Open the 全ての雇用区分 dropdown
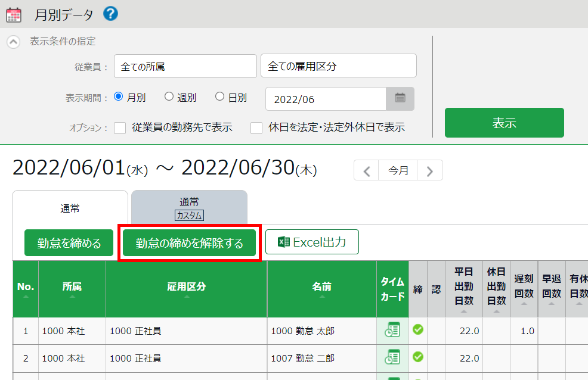This screenshot has width=588, height=380. [338, 66]
